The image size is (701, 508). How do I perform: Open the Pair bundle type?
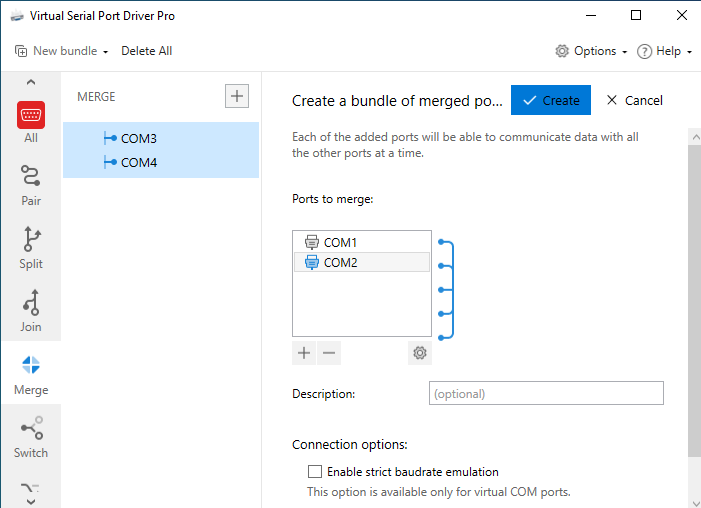click(31, 185)
